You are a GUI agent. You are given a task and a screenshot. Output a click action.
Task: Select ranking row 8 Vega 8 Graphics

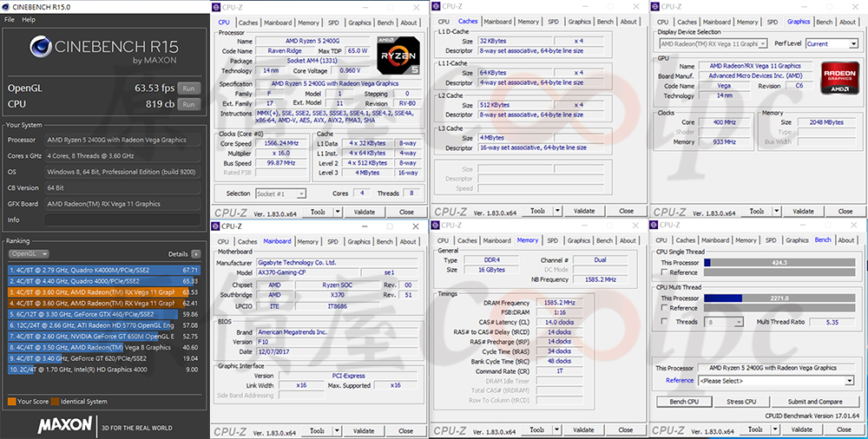tap(103, 347)
